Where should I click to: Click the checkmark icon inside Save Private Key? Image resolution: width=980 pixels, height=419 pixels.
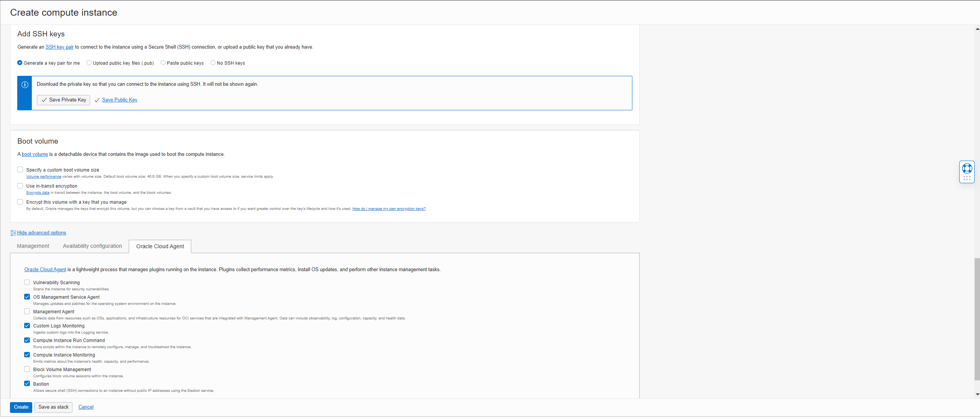point(44,100)
